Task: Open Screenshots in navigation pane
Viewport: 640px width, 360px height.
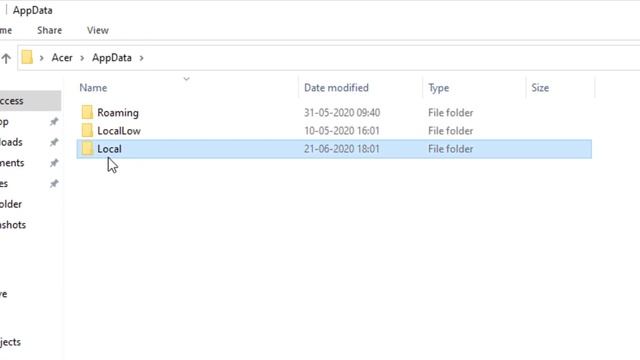Action: coord(13,224)
